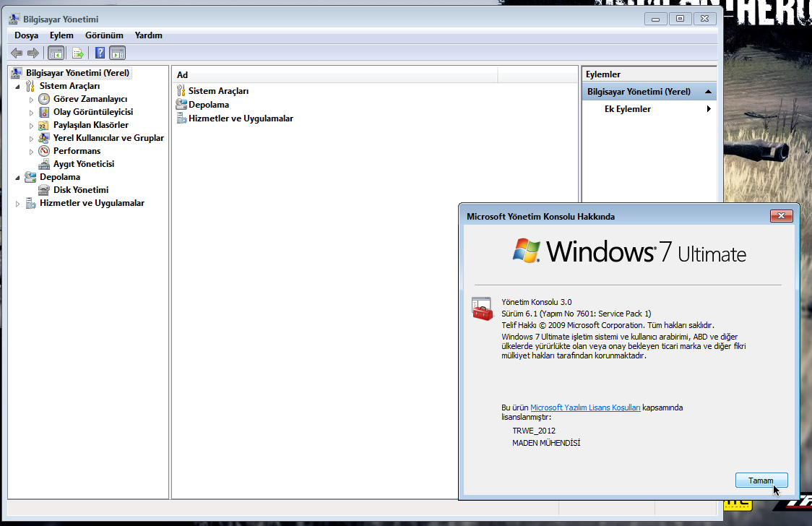Viewport: 812px width, 526px height.
Task: Select Hizmetler ve Uygulamalar label in center list
Action: [x=241, y=118]
